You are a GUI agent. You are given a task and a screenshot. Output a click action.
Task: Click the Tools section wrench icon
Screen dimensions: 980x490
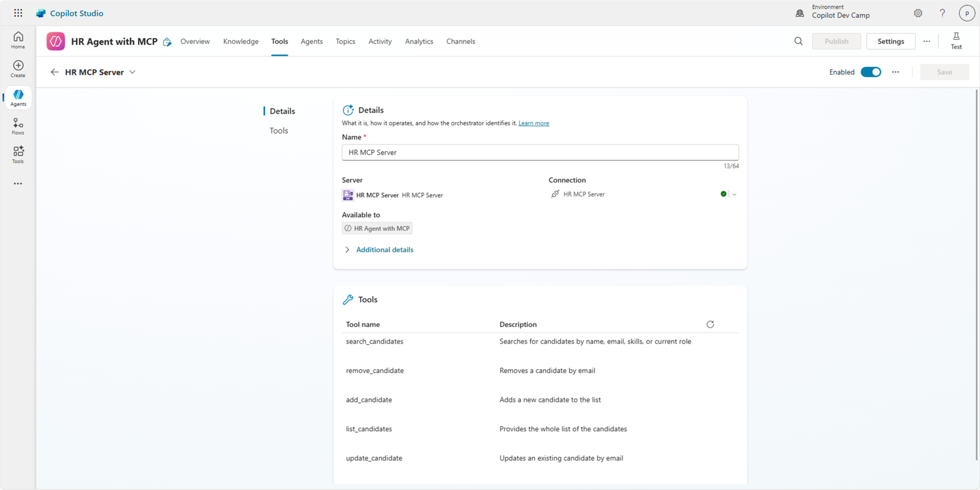(x=348, y=300)
